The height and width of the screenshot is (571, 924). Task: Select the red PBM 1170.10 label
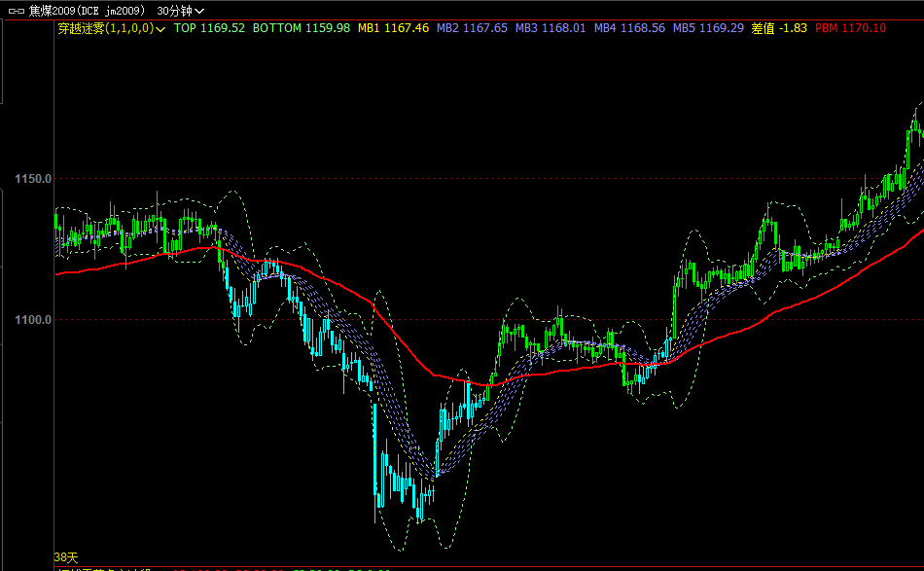[x=850, y=28]
